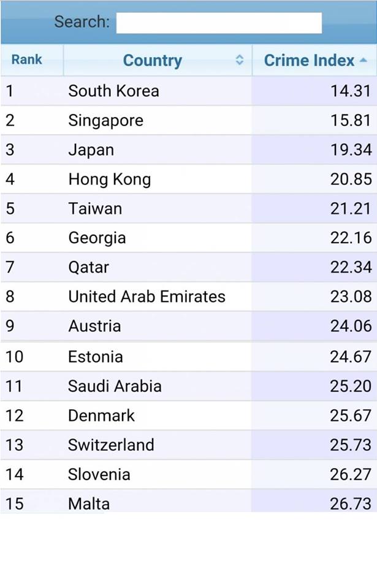Click the Switzerland country name
Screen dimensions: 377x588
(111, 445)
